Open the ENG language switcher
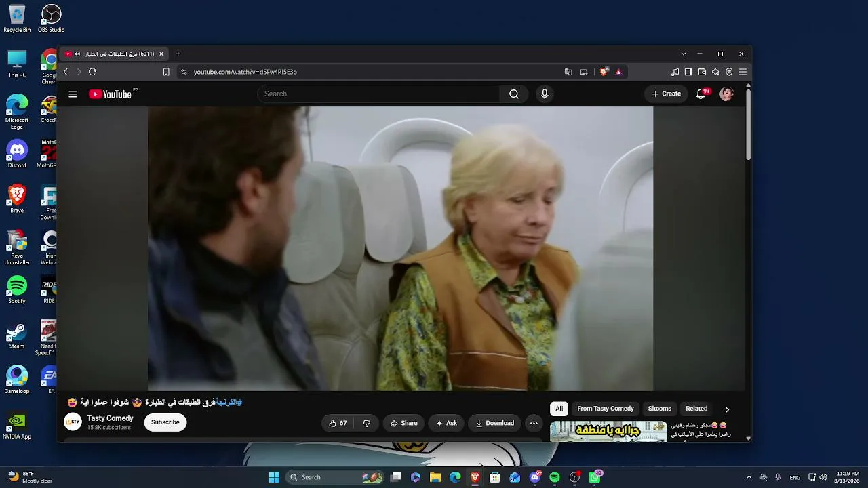The width and height of the screenshot is (868, 488). (795, 477)
